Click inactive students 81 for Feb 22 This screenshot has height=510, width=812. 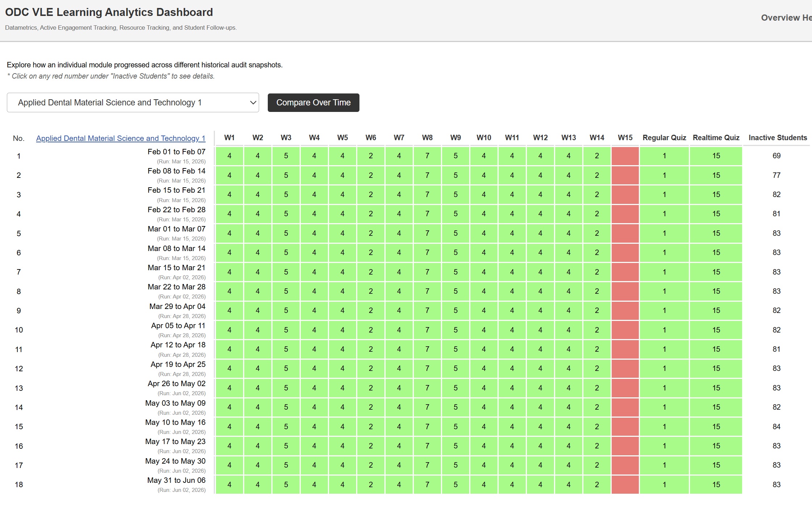click(x=776, y=214)
